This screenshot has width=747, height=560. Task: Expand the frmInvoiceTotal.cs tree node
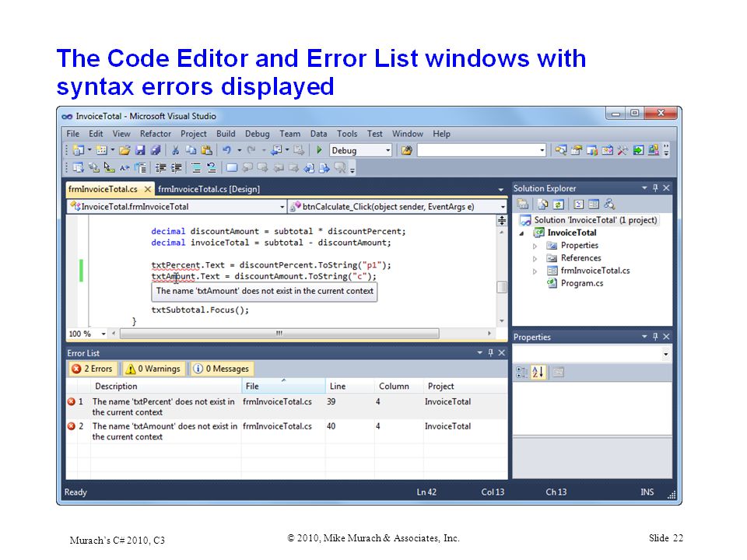pyautogui.click(x=535, y=271)
